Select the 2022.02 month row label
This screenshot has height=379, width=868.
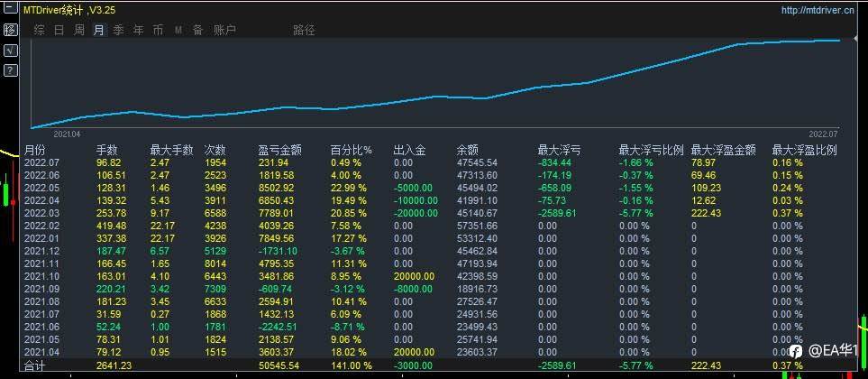coord(42,226)
